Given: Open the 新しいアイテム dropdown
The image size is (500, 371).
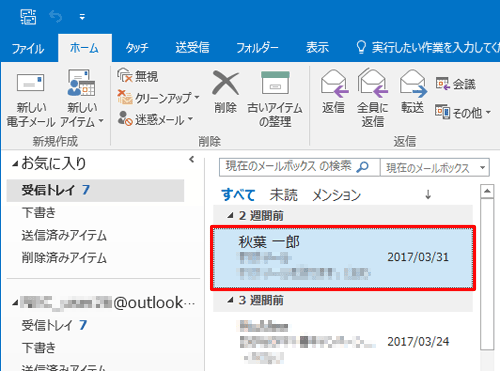Looking at the screenshot, I should click(82, 99).
